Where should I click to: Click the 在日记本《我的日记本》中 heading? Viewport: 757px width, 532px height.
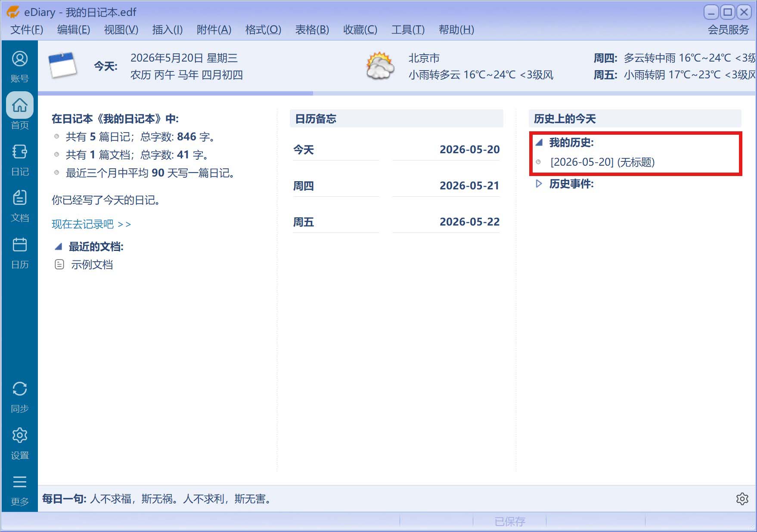115,119
